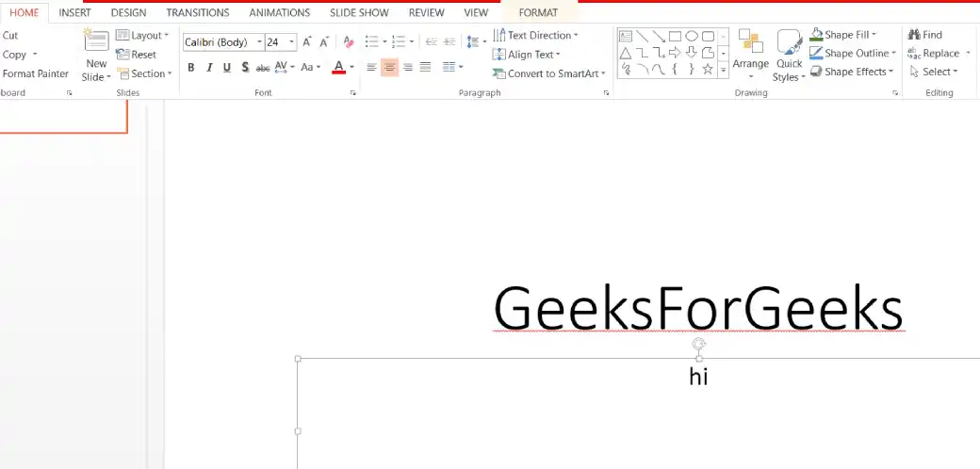Open font color dropdown arrow
This screenshot has height=469, width=980.
coord(351,68)
